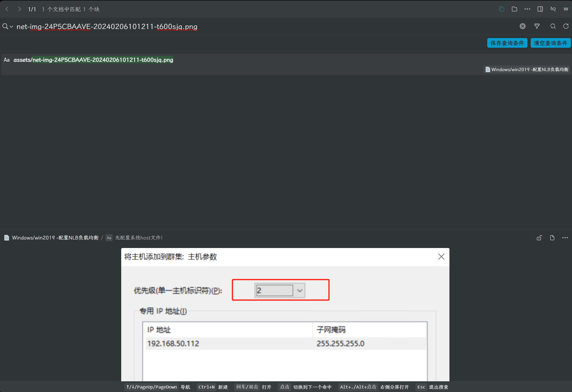The width and height of the screenshot is (572, 392).
Task: Toggle the crossed-out link icon
Action: click(x=553, y=9)
